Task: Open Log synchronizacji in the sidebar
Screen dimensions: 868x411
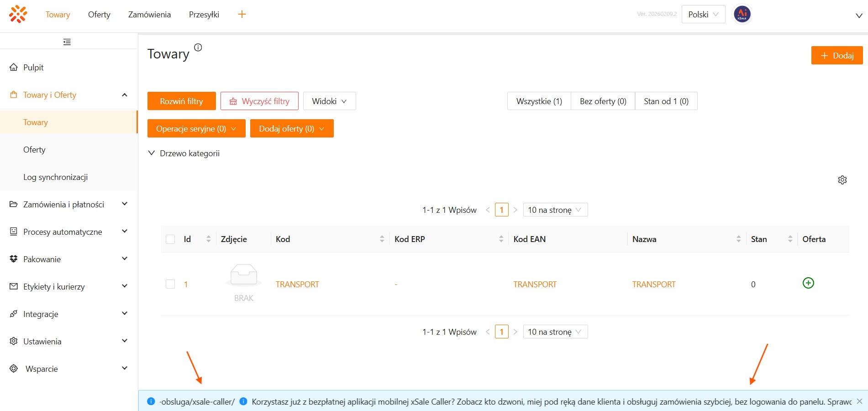Action: (x=55, y=177)
